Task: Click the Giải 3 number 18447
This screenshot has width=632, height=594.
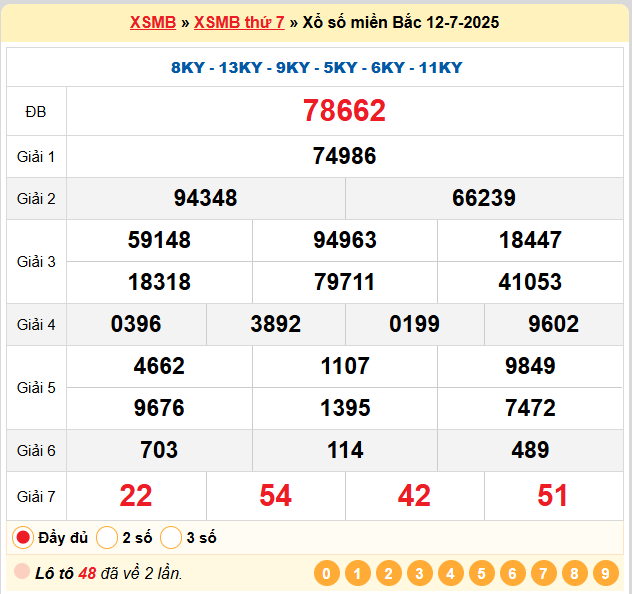Action: (530, 240)
